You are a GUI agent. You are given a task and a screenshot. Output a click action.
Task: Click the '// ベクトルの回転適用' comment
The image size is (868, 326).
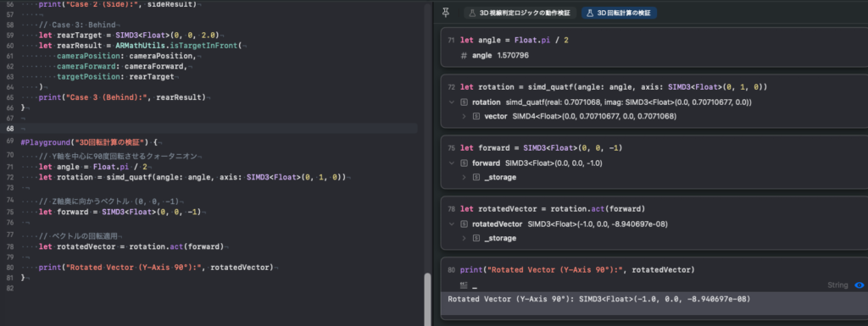pyautogui.click(x=77, y=236)
